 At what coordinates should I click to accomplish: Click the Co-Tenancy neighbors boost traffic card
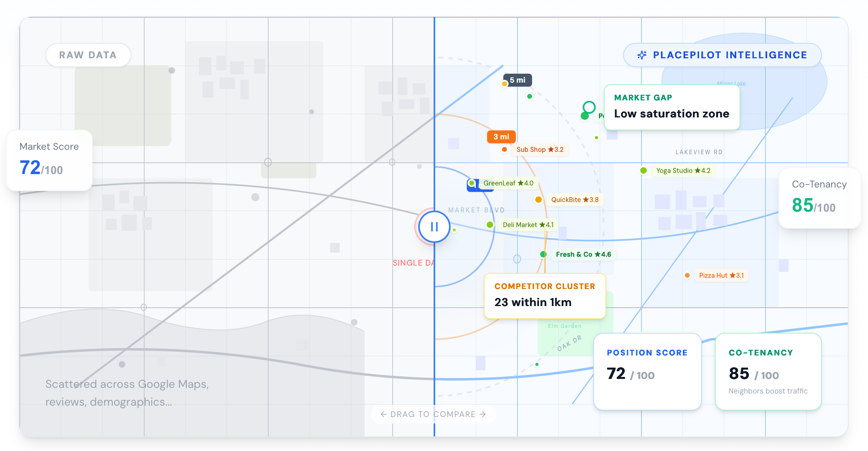(768, 371)
